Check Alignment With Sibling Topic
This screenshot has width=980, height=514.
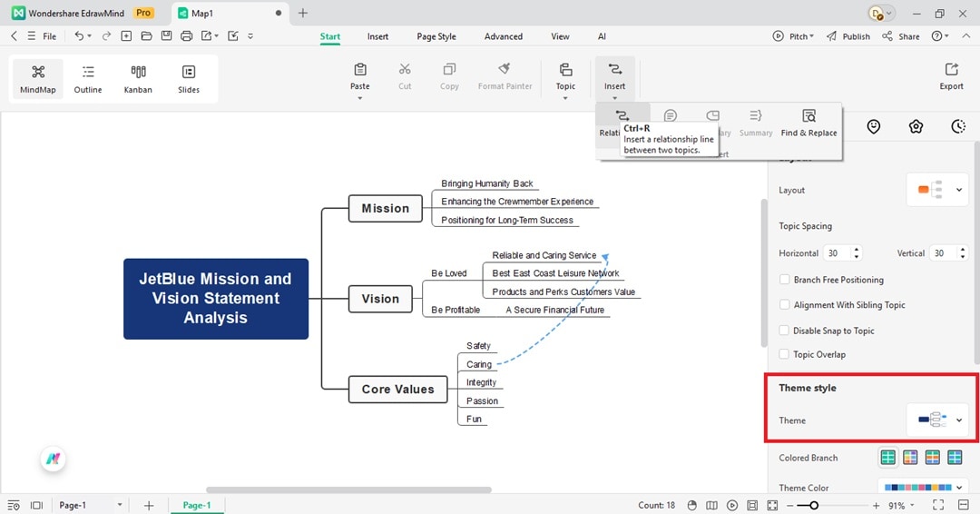[784, 304]
